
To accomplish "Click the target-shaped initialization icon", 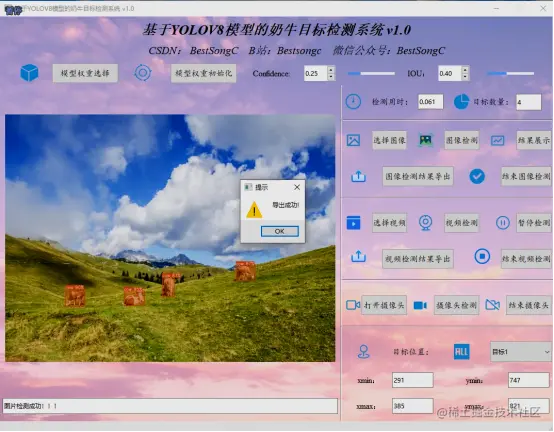I will coord(143,73).
